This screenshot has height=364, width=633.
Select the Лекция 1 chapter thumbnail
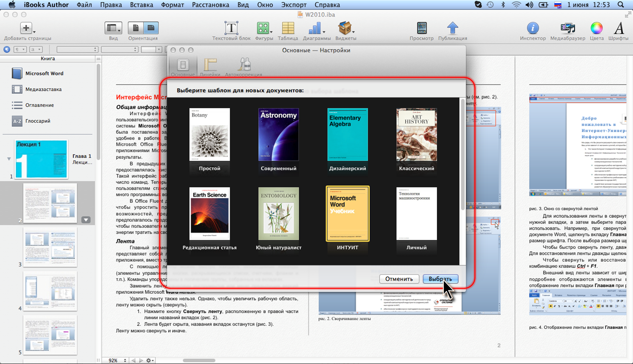pyautogui.click(x=41, y=159)
